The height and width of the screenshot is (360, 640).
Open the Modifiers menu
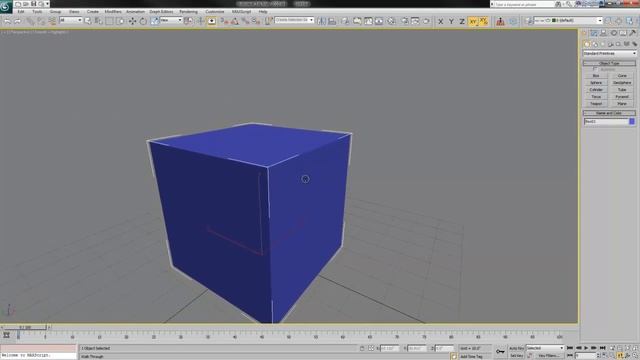(x=113, y=12)
